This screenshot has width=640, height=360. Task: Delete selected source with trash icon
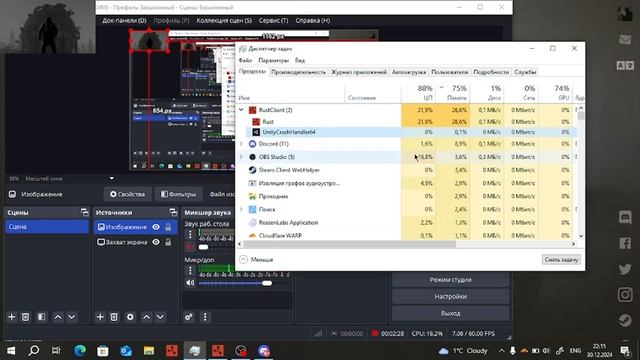(114, 317)
